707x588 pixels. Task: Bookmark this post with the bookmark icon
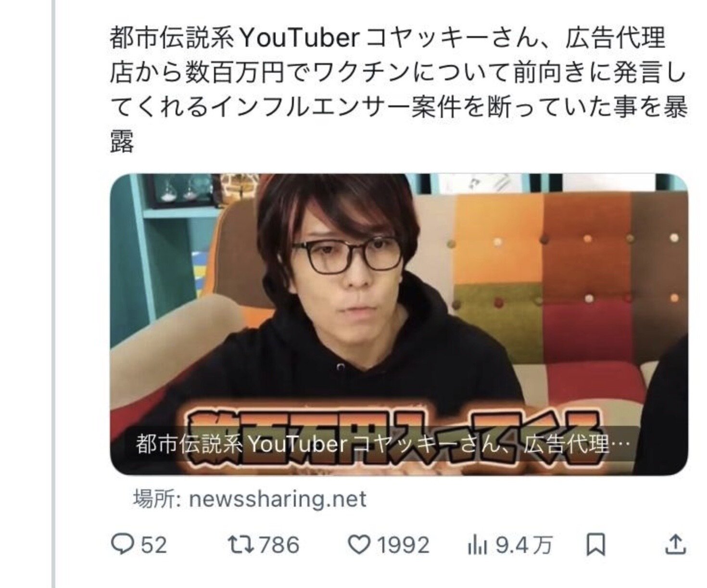click(x=595, y=545)
